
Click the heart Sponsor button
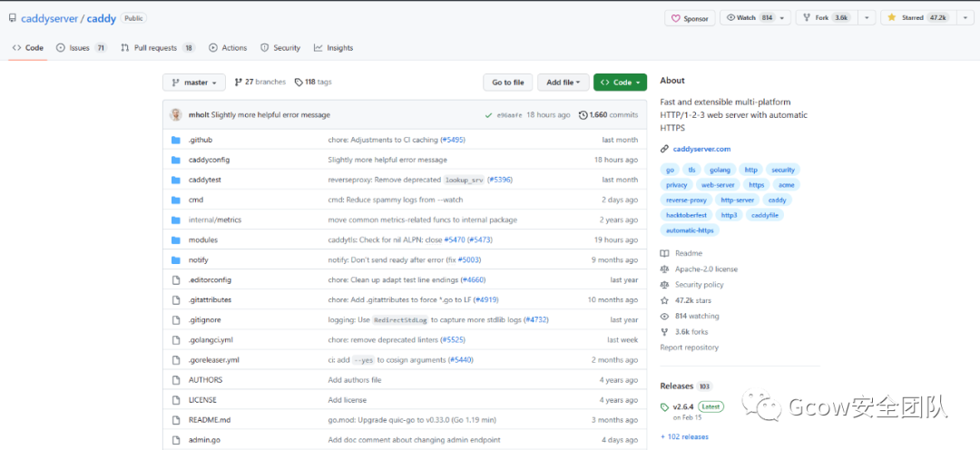point(690,18)
